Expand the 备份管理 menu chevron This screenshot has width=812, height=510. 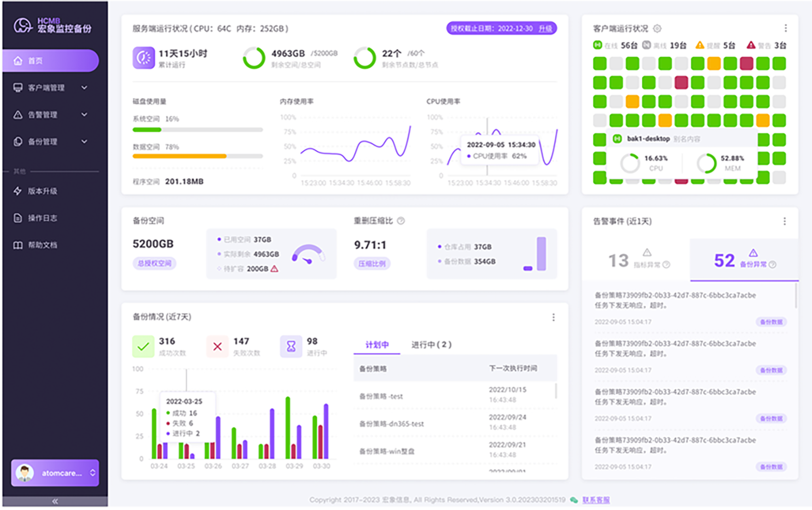pos(85,142)
